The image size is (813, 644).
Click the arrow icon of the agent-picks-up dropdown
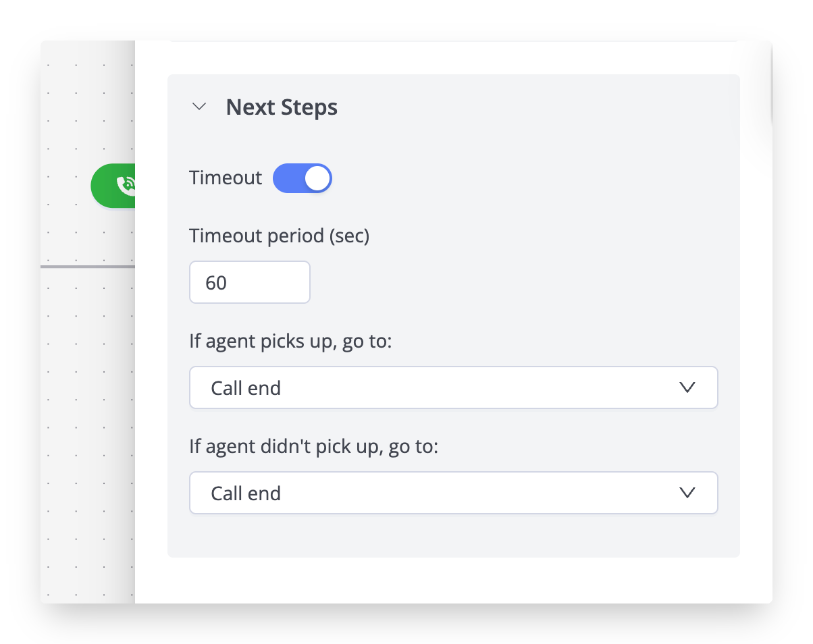(x=687, y=387)
